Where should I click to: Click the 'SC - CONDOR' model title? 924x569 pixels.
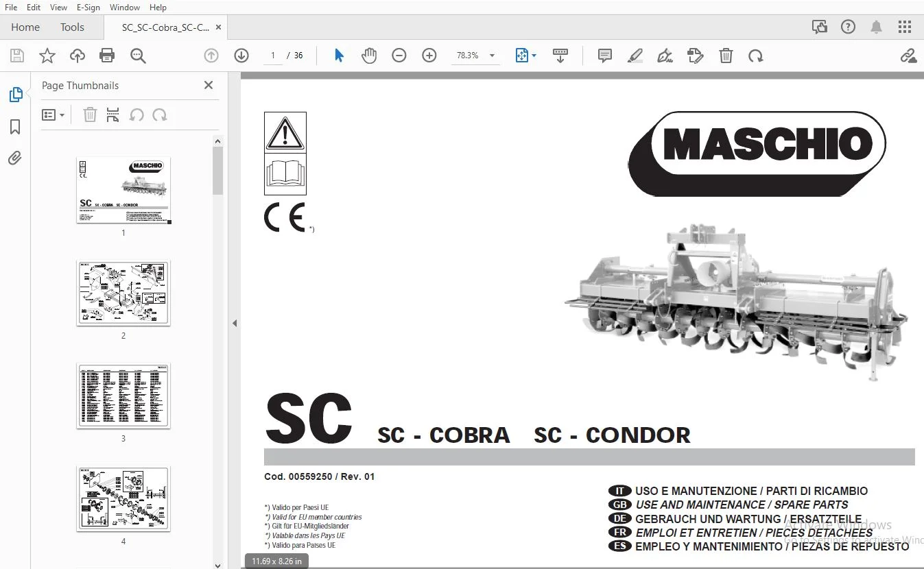pyautogui.click(x=613, y=435)
